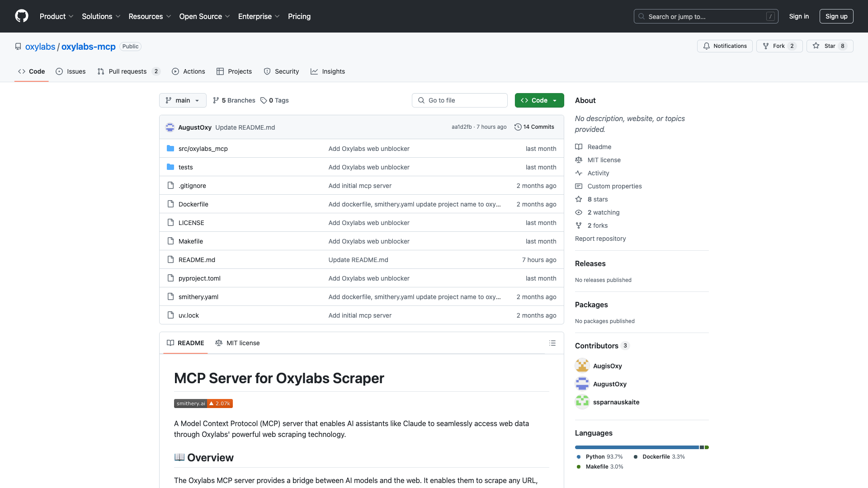Open the Pricing menu item
Viewport: 868px width, 488px height.
tap(299, 16)
